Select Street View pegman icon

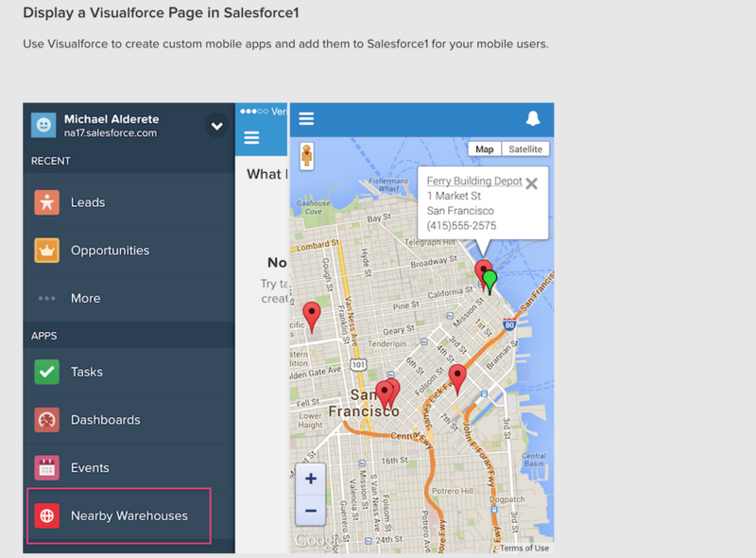[x=306, y=156]
